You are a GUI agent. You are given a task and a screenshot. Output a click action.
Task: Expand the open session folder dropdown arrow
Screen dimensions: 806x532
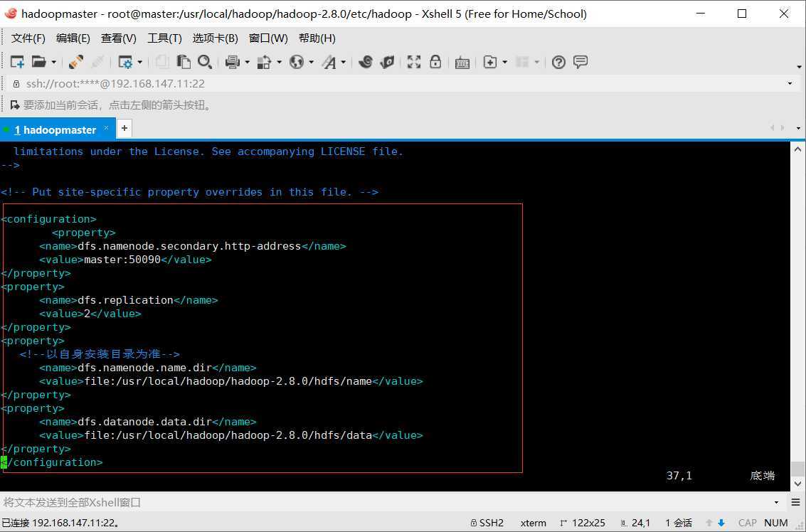coord(53,62)
